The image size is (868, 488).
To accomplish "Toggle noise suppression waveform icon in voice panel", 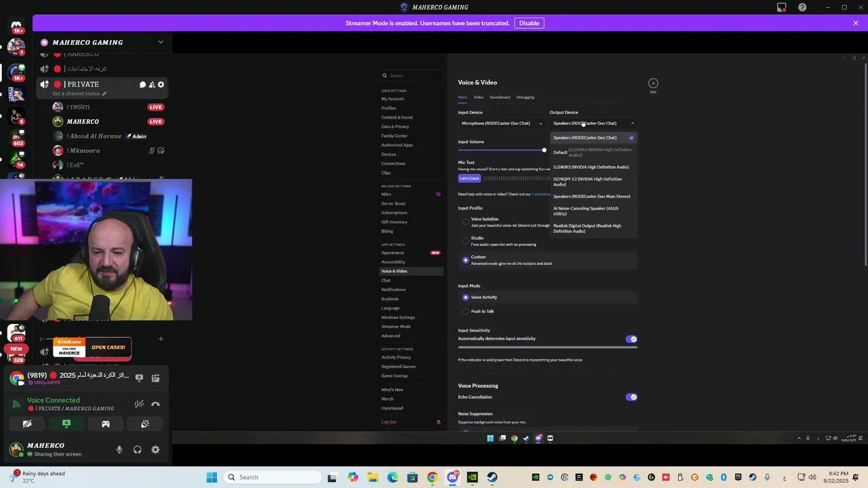I will tap(139, 404).
